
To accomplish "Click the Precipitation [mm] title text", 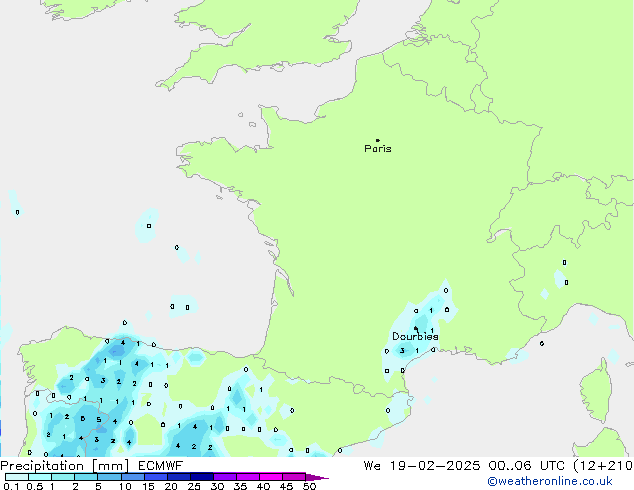I will point(65,466).
